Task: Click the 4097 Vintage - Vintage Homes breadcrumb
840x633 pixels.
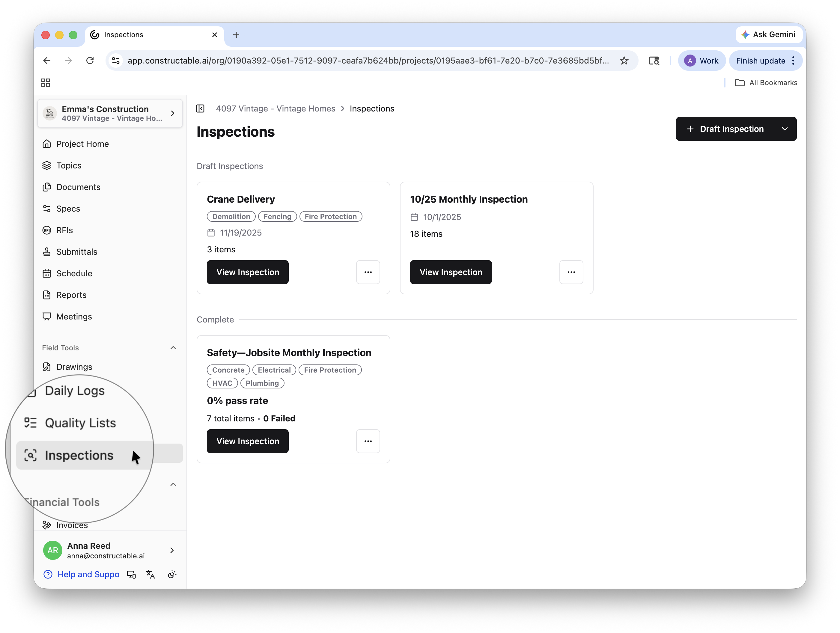Action: (276, 108)
